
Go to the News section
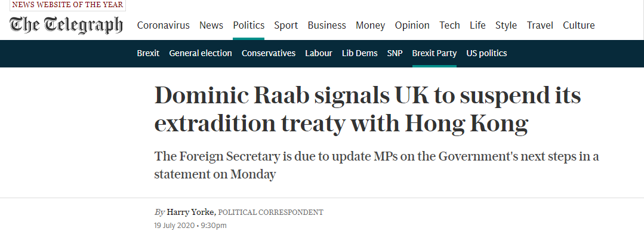tap(211, 26)
